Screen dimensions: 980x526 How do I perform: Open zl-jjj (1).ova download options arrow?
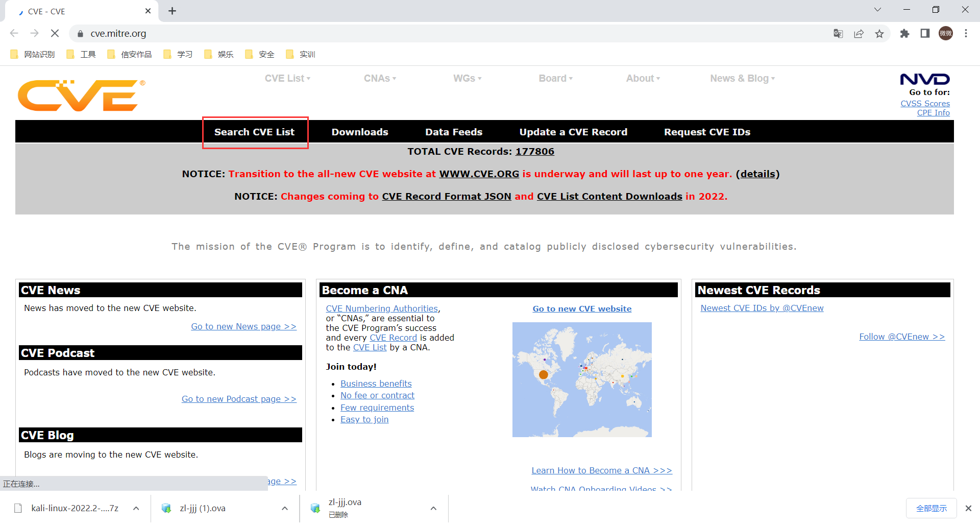[x=285, y=508]
